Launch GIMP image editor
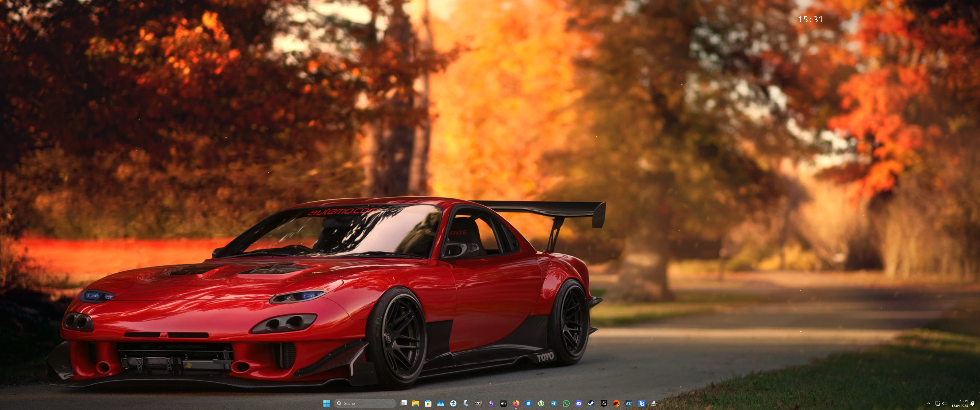The height and width of the screenshot is (410, 980). [x=478, y=404]
